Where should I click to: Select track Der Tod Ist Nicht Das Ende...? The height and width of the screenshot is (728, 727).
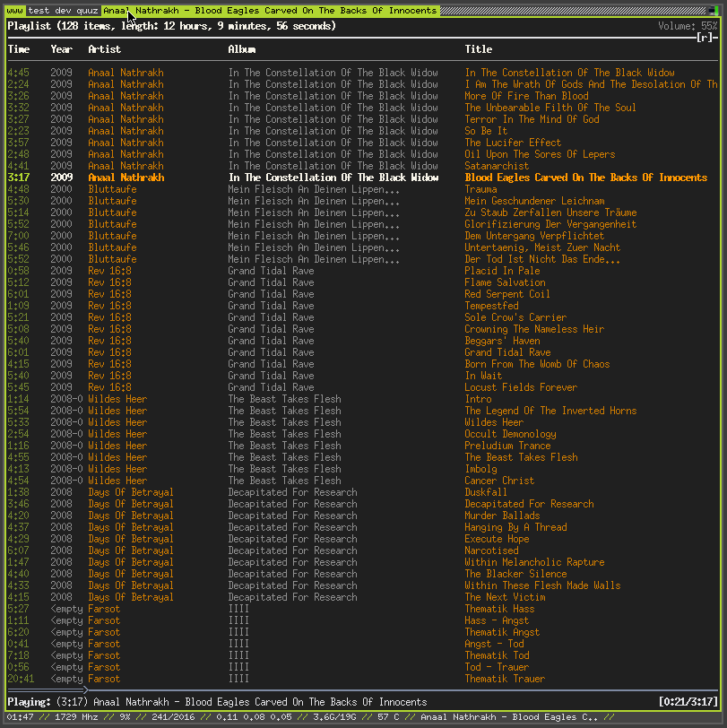point(542,258)
